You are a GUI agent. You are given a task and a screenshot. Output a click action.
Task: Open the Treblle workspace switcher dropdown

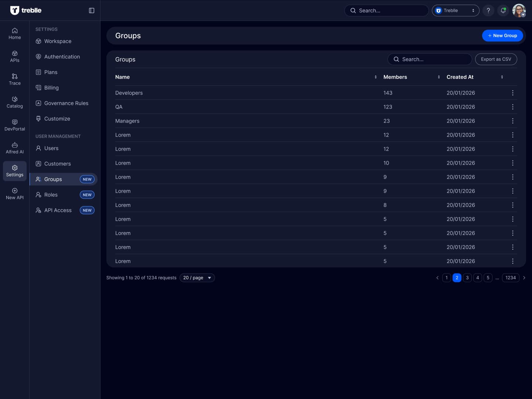click(x=455, y=11)
